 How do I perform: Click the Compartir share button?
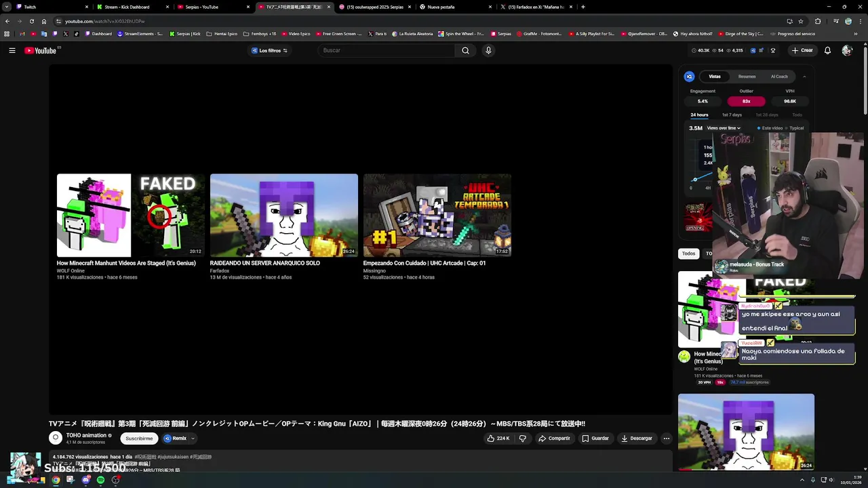(x=554, y=439)
